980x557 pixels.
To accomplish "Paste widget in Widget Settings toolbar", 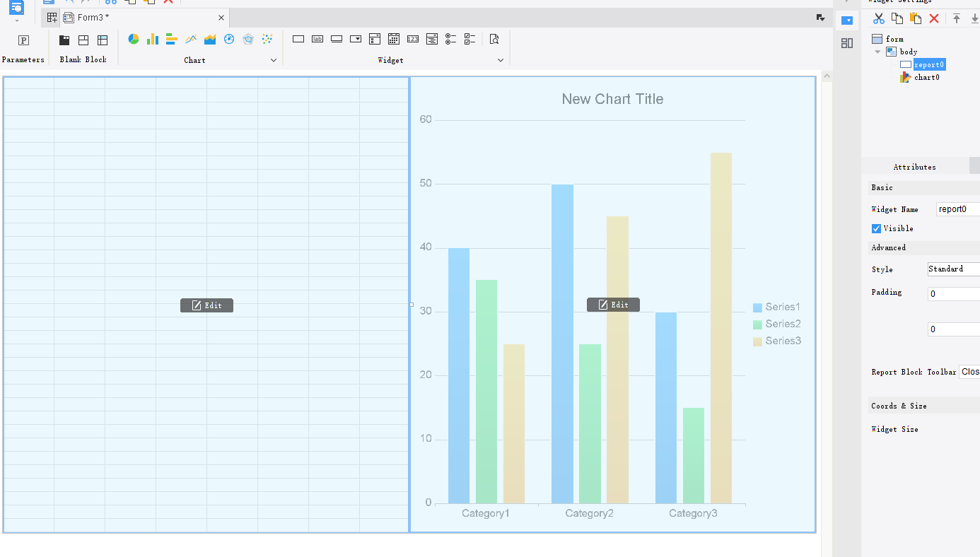I will (x=916, y=18).
